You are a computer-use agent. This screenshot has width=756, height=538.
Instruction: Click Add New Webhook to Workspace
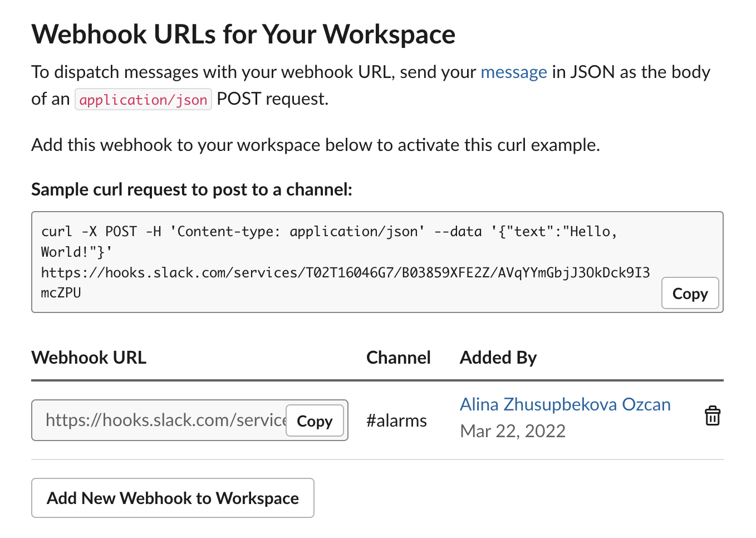tap(173, 498)
